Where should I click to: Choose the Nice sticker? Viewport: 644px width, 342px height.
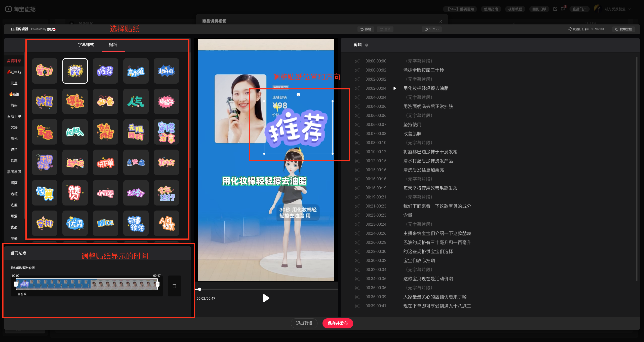pyautogui.click(x=105, y=223)
